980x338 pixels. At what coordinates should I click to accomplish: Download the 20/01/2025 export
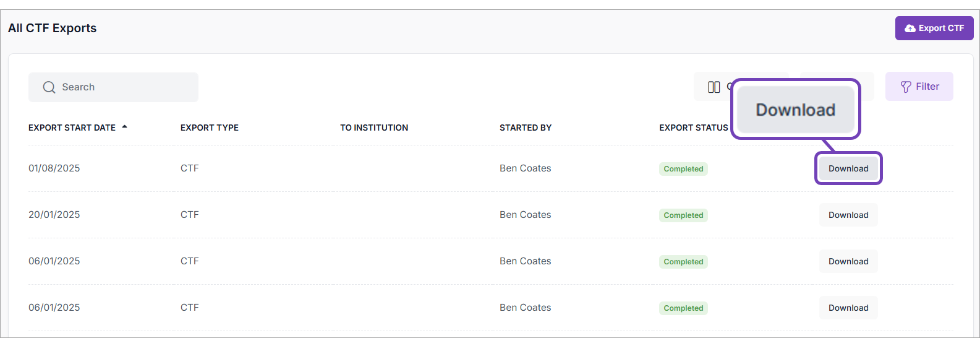(x=848, y=215)
